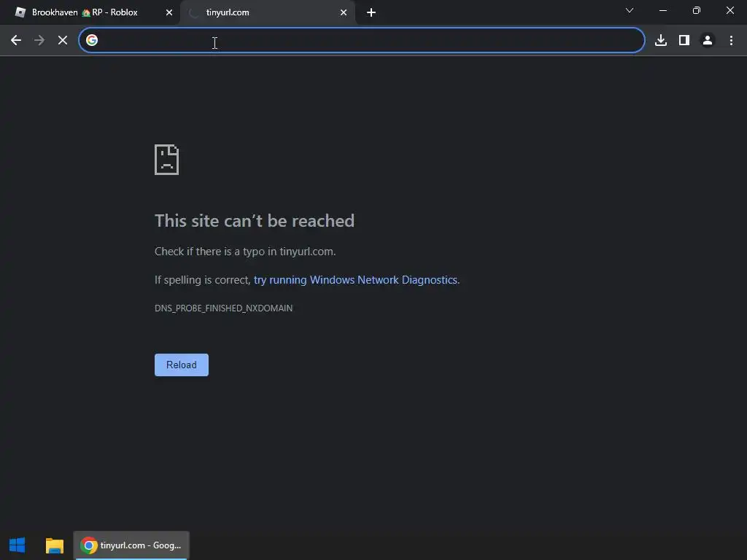Open a new tab with the plus button

click(371, 13)
